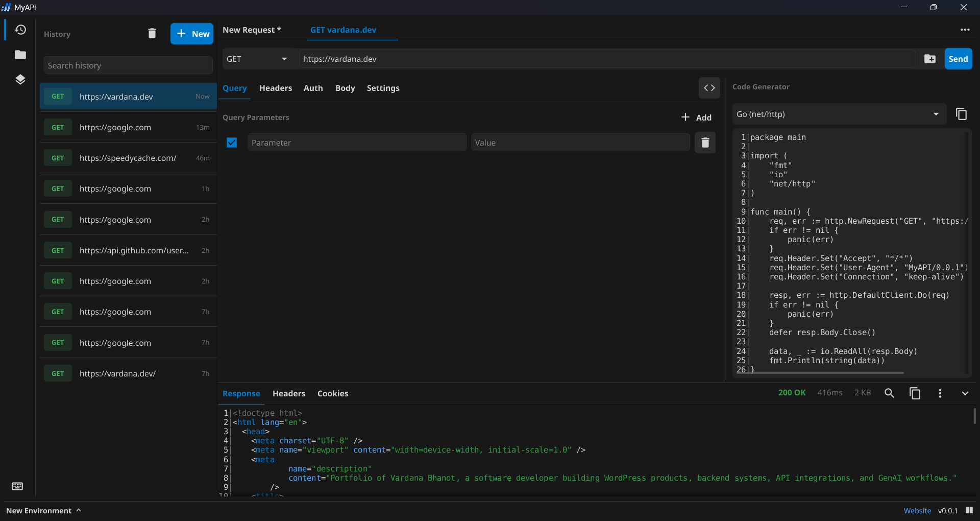Delete the empty query parameter row
Screen dimensions: 980x521
click(x=705, y=143)
